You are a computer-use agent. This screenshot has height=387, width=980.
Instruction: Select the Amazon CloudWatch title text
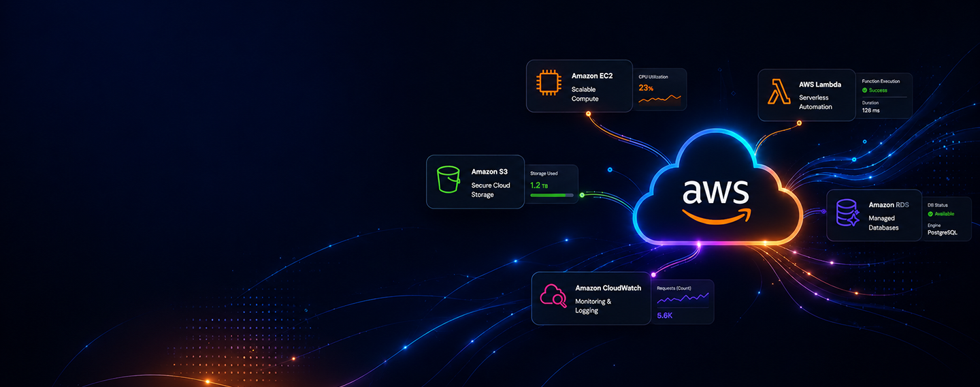click(608, 288)
